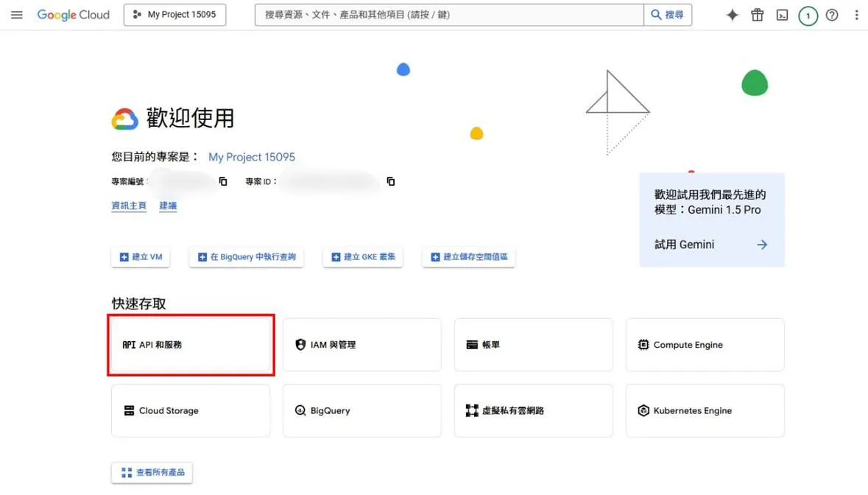868x495 pixels.
Task: Open the 帳單 billing card
Action: click(534, 345)
